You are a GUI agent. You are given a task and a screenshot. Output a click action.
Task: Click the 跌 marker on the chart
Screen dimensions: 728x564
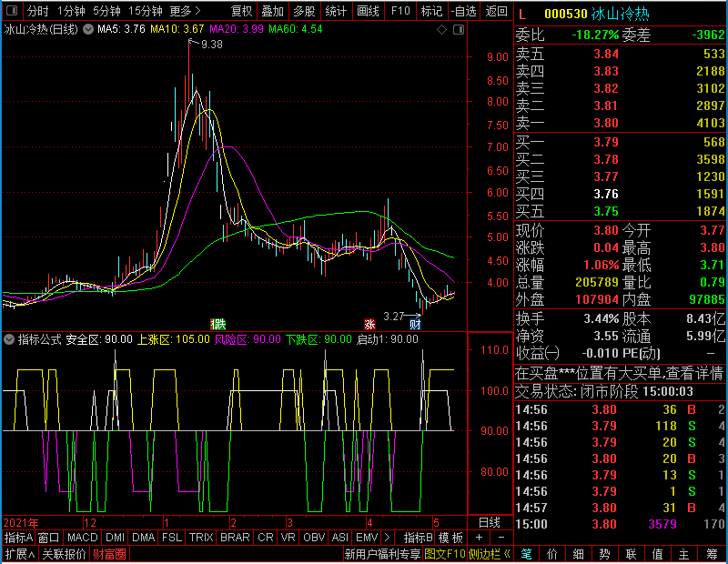[218, 324]
